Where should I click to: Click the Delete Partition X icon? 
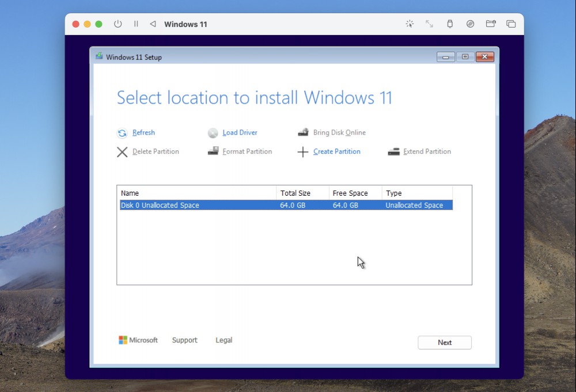point(122,152)
